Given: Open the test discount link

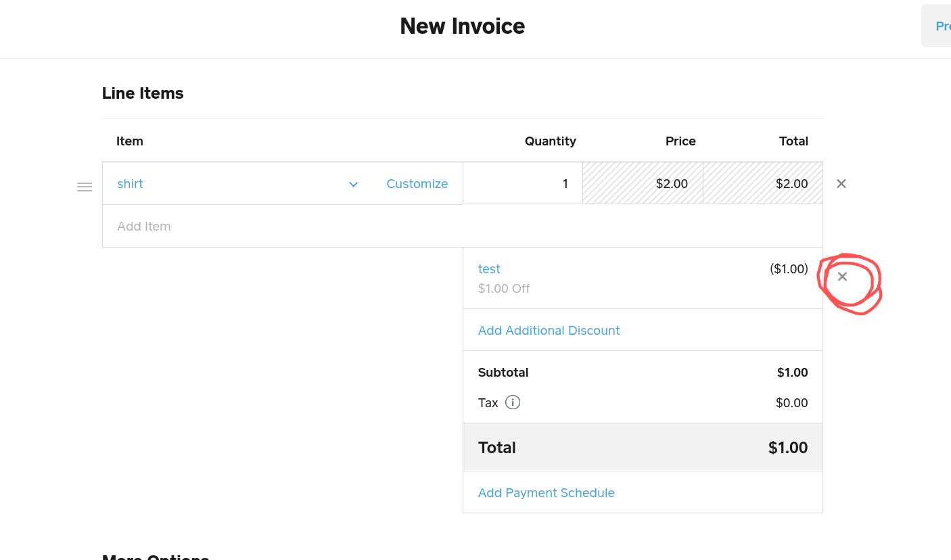Looking at the screenshot, I should (489, 269).
